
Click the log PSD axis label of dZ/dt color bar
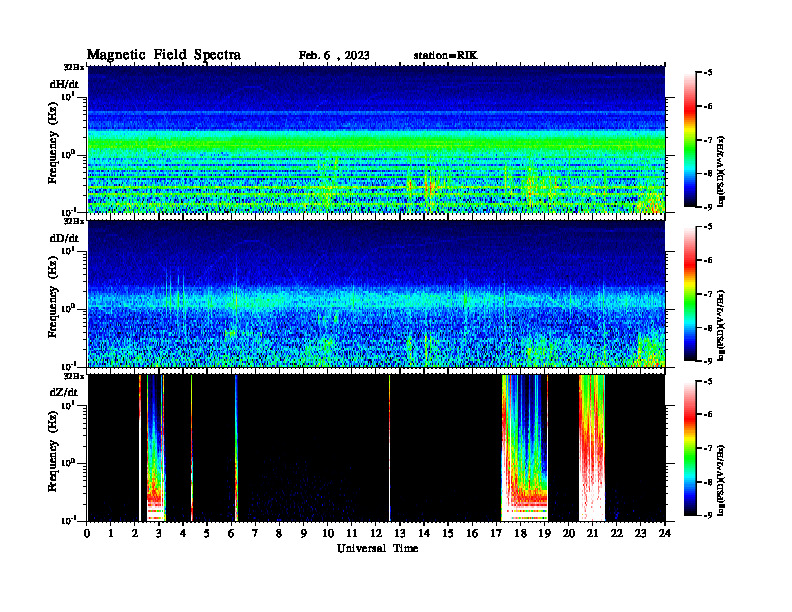(x=722, y=480)
